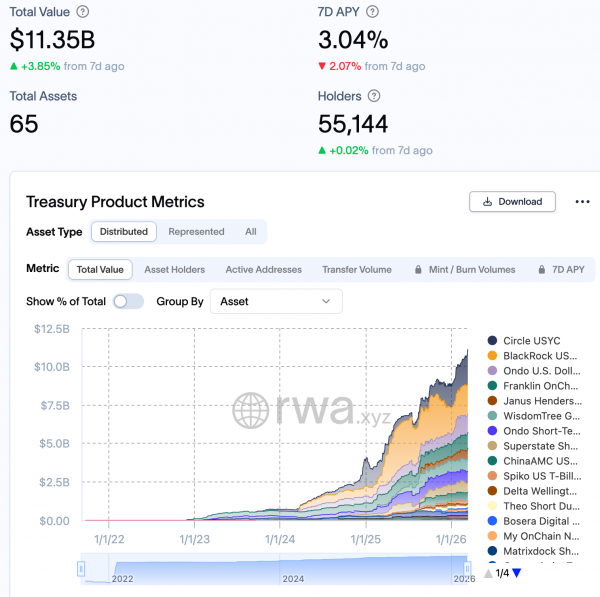Click the Circle USYC legend color dot
Screen dimensions: 600x597
(492, 341)
